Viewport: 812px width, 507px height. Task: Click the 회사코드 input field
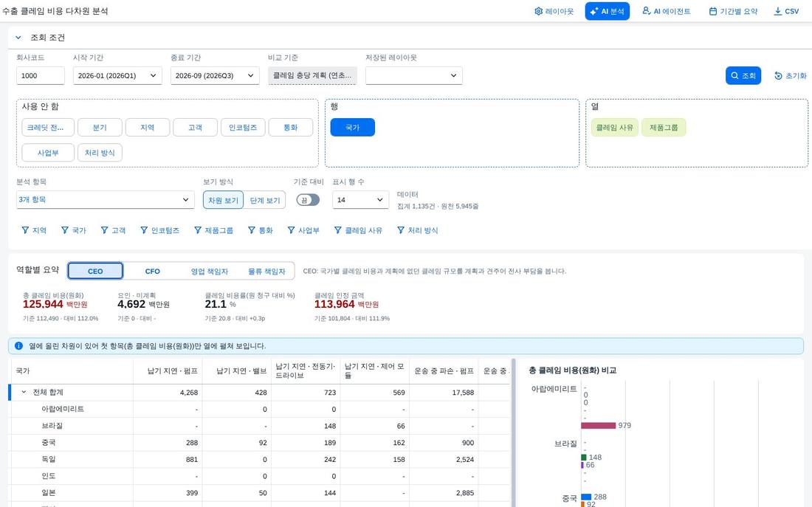(x=41, y=75)
